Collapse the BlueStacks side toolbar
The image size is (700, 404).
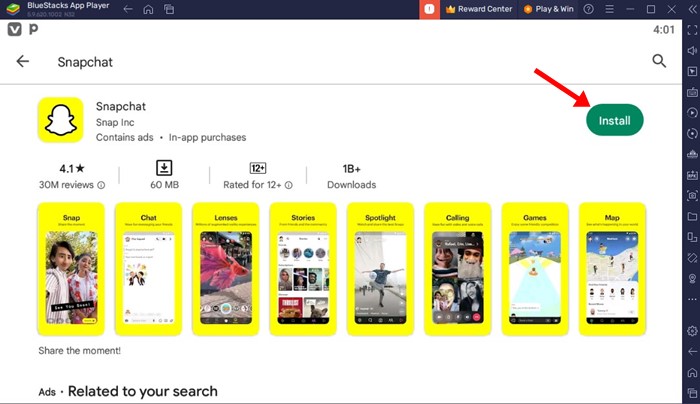tap(692, 9)
